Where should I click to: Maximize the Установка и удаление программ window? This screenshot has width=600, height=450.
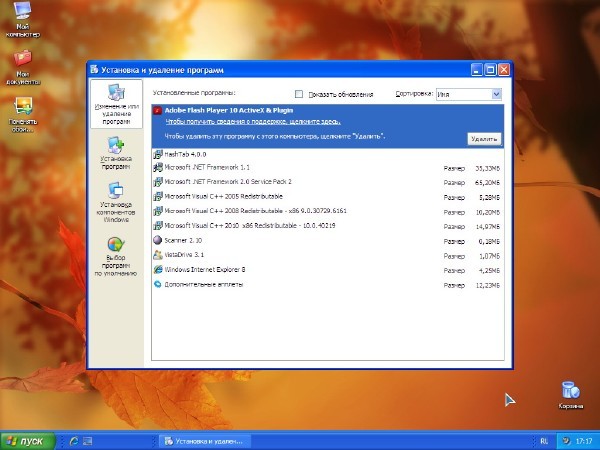[x=490, y=70]
